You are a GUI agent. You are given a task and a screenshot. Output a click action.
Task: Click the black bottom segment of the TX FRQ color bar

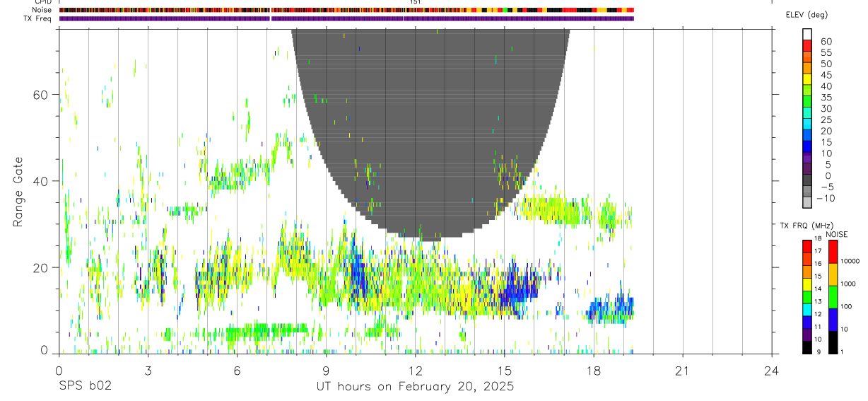pos(807,347)
